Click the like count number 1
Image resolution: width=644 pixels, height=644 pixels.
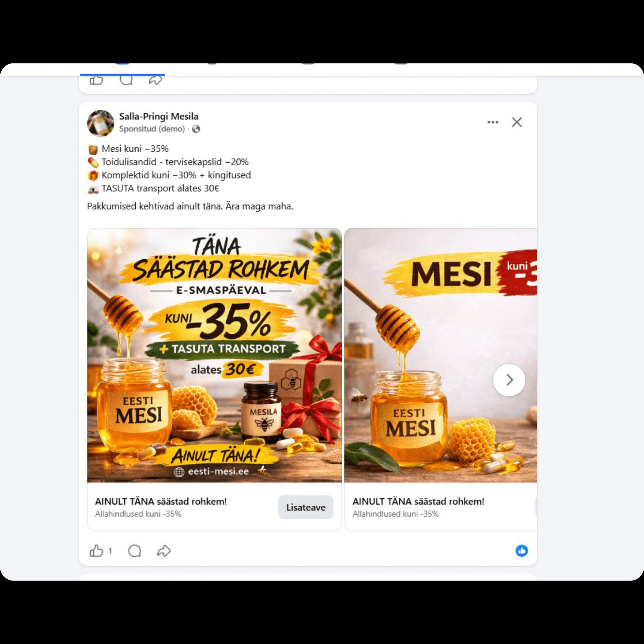tap(110, 551)
